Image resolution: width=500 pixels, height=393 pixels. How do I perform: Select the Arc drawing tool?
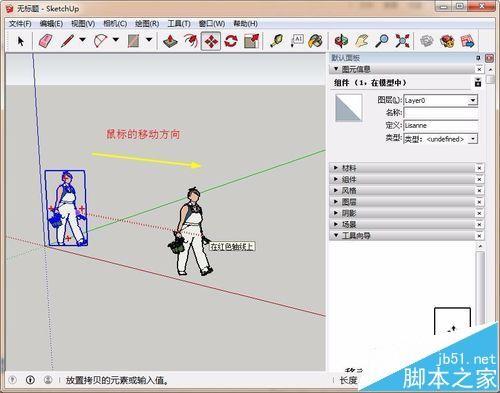click(100, 41)
